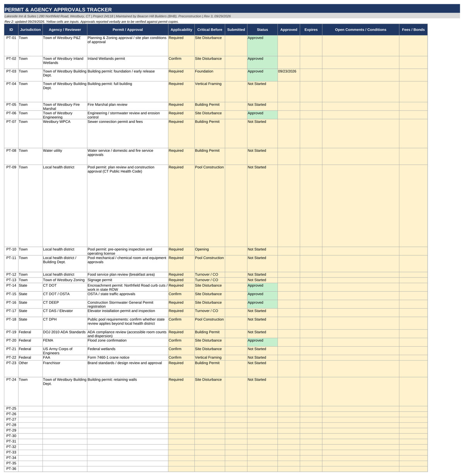Click the 'Approved' column header
The width and height of the screenshot is (464, 476).
coord(289,30)
